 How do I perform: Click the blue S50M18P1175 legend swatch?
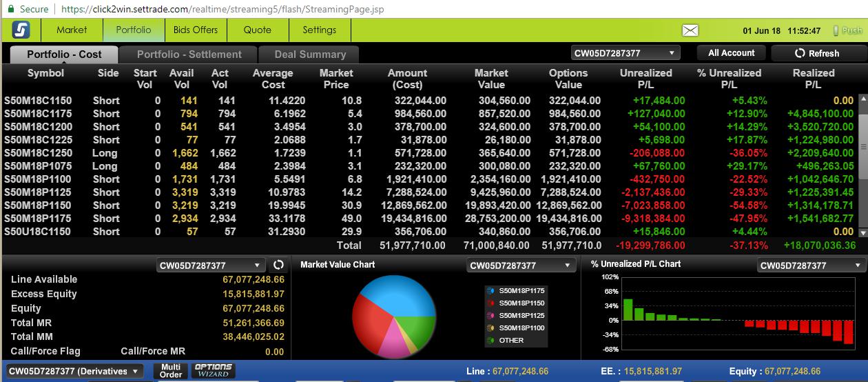click(x=490, y=291)
